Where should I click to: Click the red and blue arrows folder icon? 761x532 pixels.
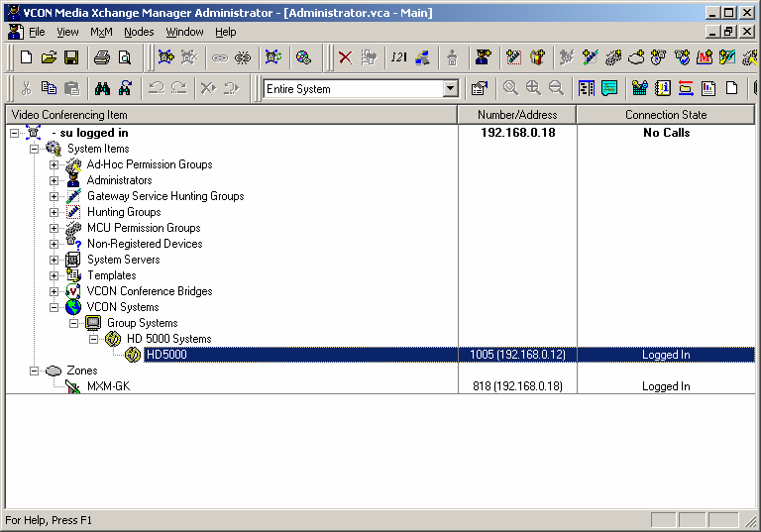(x=686, y=88)
